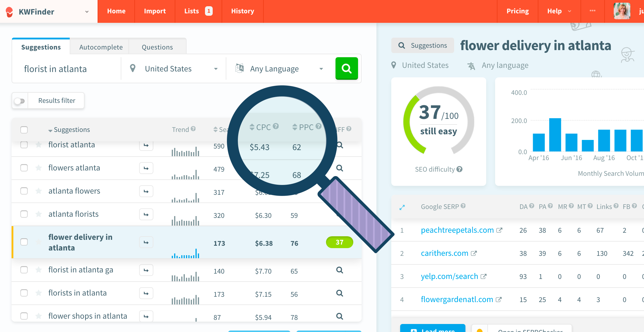Open the three-dots more menu
The height and width of the screenshot is (332, 644).
click(592, 11)
